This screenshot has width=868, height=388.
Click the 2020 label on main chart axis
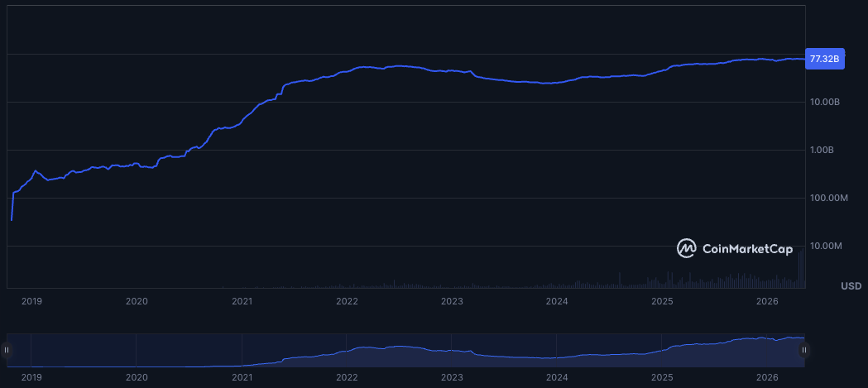137,301
